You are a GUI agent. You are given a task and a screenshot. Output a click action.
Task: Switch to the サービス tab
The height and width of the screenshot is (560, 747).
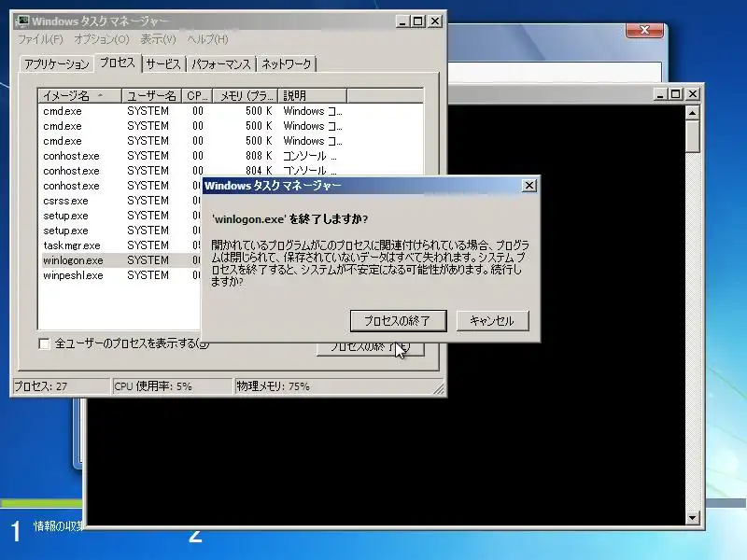[163, 64]
